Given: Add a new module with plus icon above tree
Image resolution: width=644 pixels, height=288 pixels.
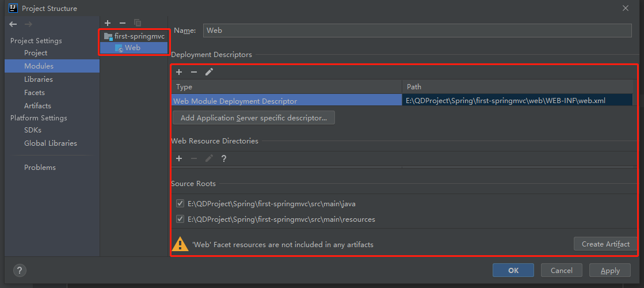Looking at the screenshot, I should 108,23.
